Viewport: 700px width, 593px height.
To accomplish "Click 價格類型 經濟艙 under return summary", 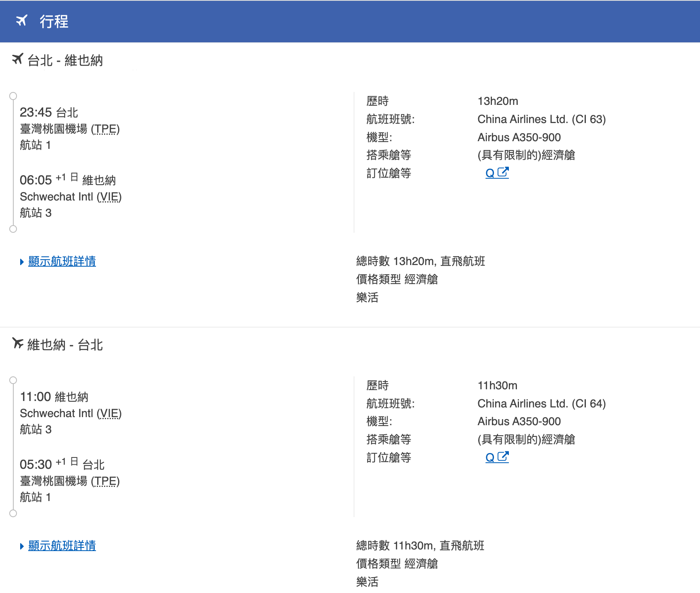I will click(397, 564).
